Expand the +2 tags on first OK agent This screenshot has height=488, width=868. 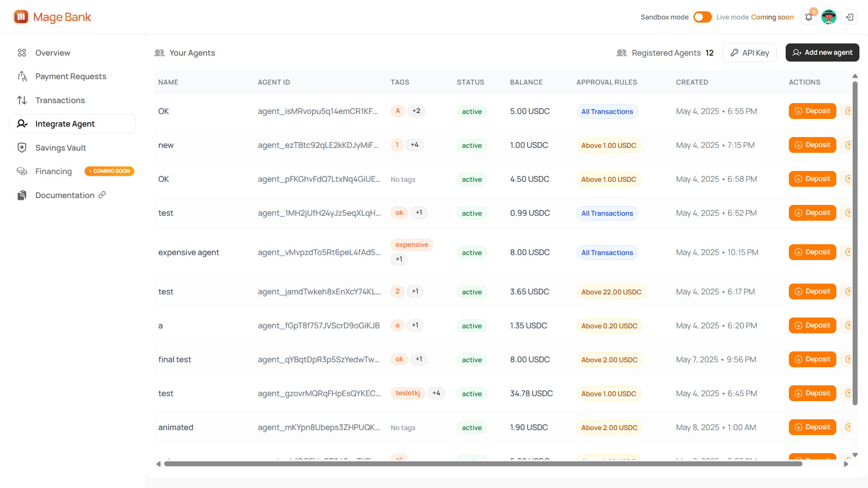tap(416, 111)
